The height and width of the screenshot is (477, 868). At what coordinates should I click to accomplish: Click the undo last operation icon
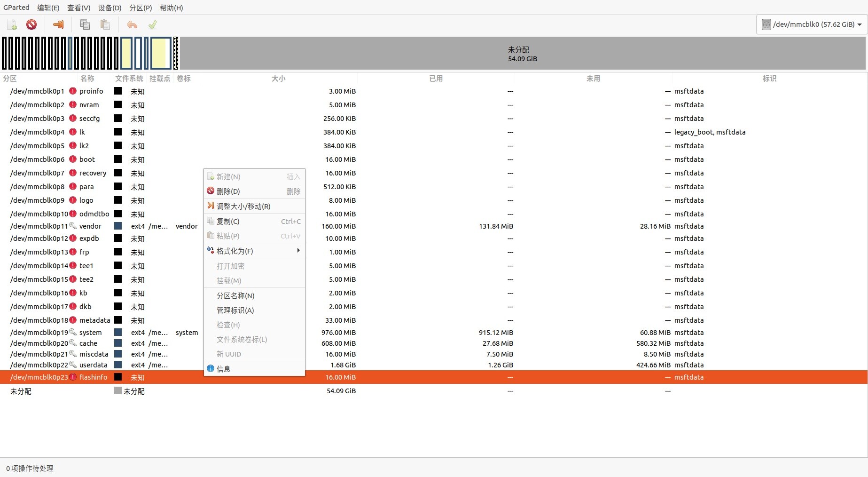(132, 24)
